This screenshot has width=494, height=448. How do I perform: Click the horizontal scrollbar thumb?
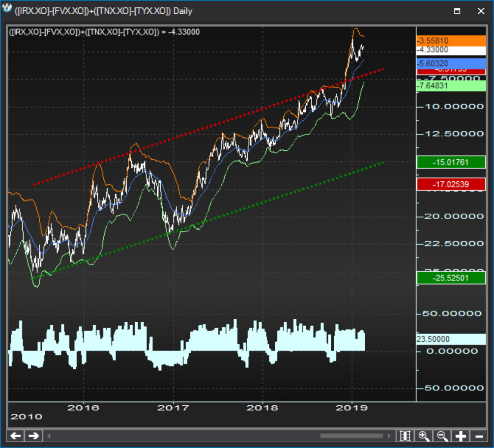[x=351, y=436]
